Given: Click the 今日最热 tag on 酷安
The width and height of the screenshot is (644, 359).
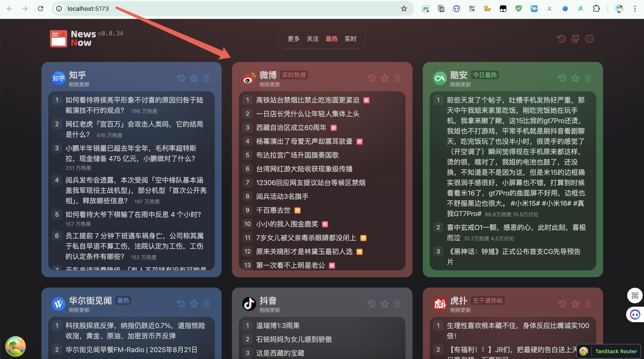Looking at the screenshot, I should coord(485,75).
